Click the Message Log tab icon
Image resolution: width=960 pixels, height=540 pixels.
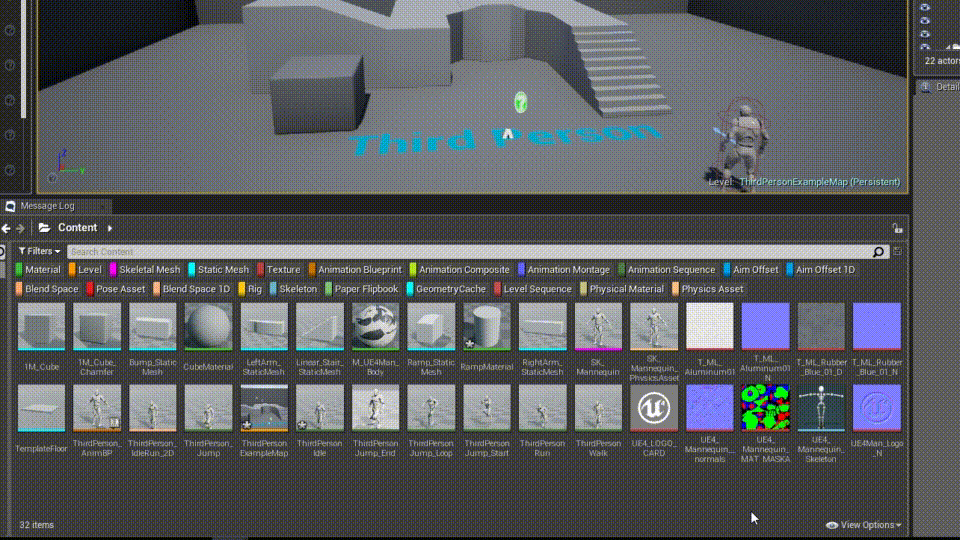coord(10,206)
